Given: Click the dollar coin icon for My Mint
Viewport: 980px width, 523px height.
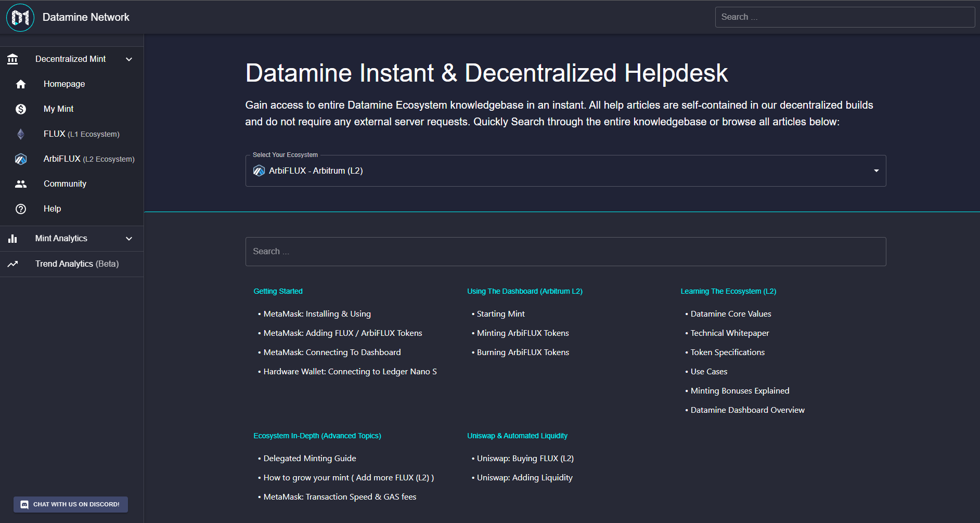Looking at the screenshot, I should click(21, 109).
